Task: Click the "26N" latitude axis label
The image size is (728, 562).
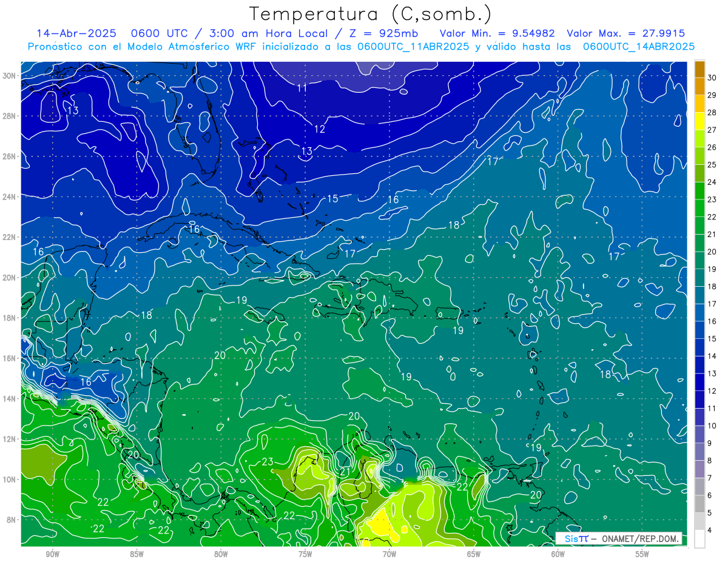Action: point(9,156)
